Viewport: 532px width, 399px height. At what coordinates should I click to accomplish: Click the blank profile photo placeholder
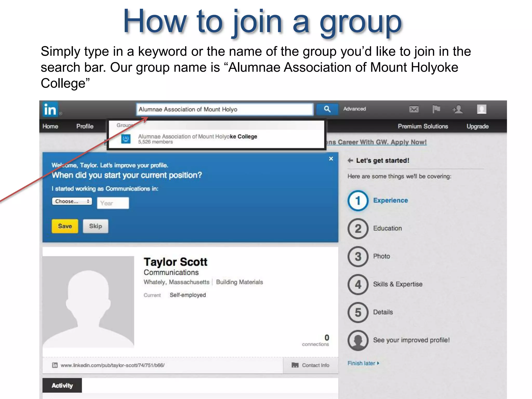coord(88,302)
